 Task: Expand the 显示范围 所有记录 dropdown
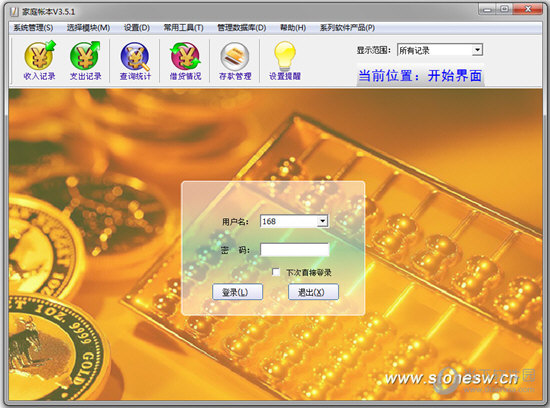coord(477,50)
